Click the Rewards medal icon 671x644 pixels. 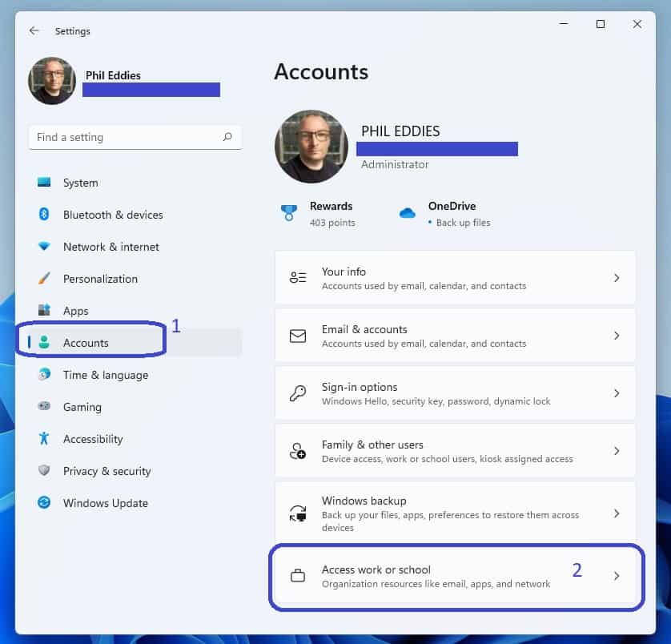(x=289, y=213)
